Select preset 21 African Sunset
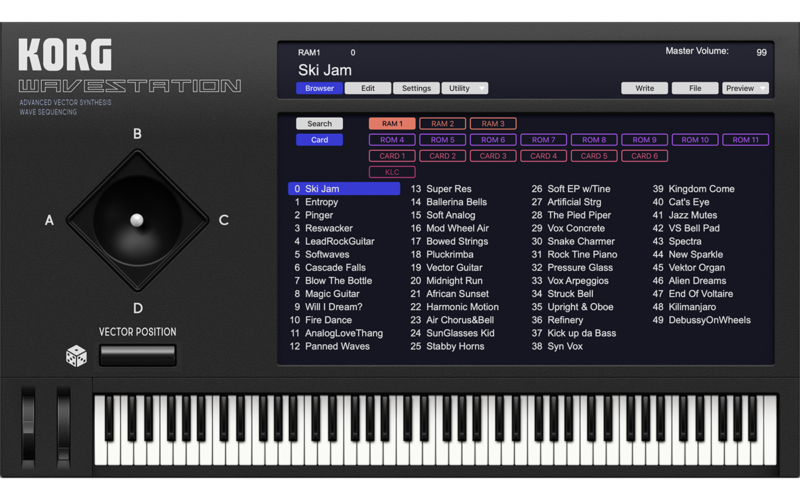This screenshot has width=800, height=500. pyautogui.click(x=449, y=294)
